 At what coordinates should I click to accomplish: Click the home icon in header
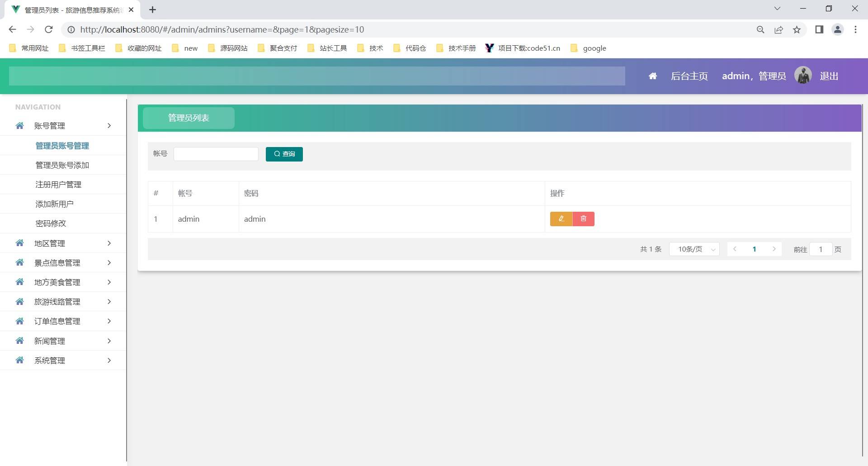[x=653, y=76]
